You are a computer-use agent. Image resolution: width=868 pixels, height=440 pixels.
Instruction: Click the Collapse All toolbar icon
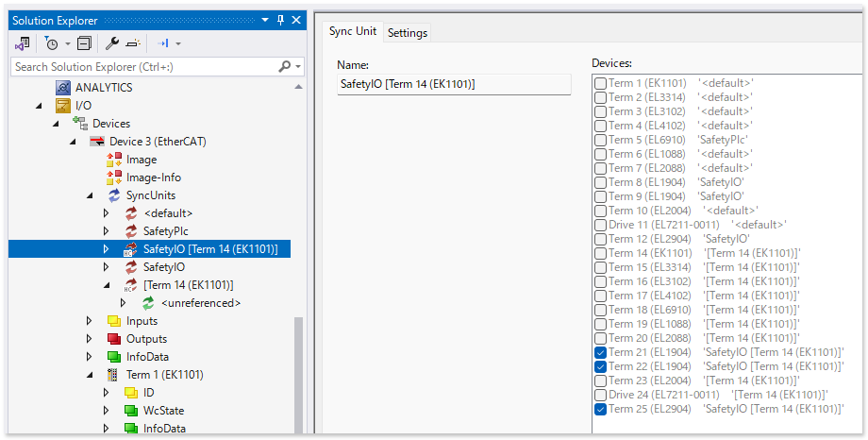(x=84, y=43)
